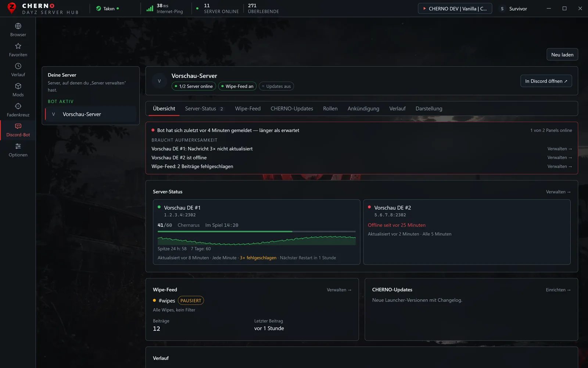Select Vorschau-Server in Deine Server list
Screen dimensions: 588x368
coord(90,114)
